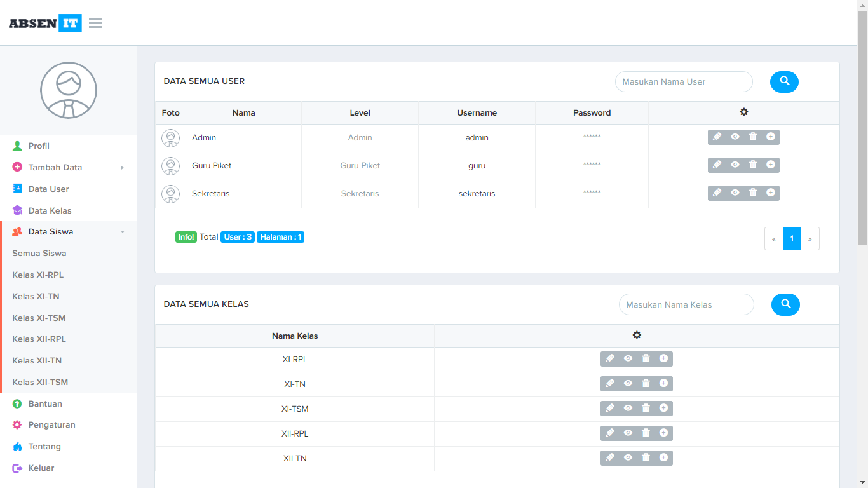868x488 pixels.
Task: Click the plus icon in the Guru Piket row
Action: pyautogui.click(x=771, y=165)
